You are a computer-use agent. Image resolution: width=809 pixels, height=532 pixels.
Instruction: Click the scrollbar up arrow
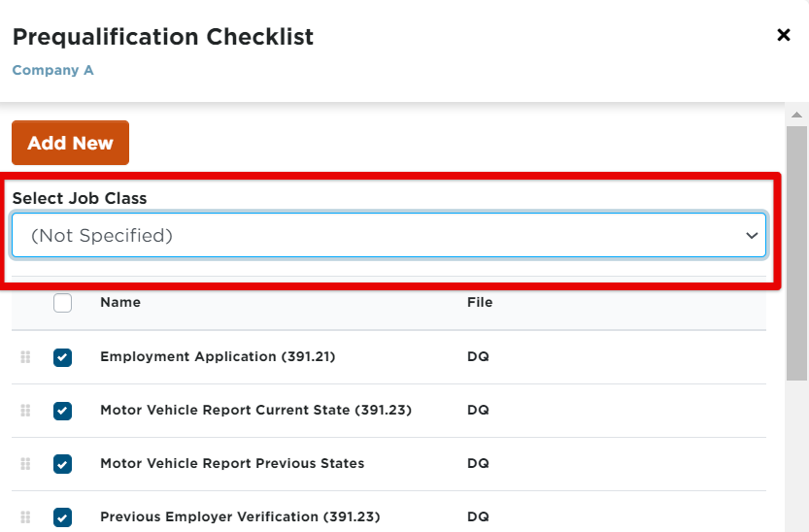[796, 115]
